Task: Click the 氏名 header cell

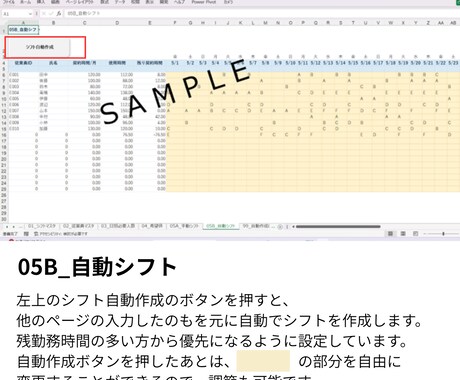Action: point(53,63)
